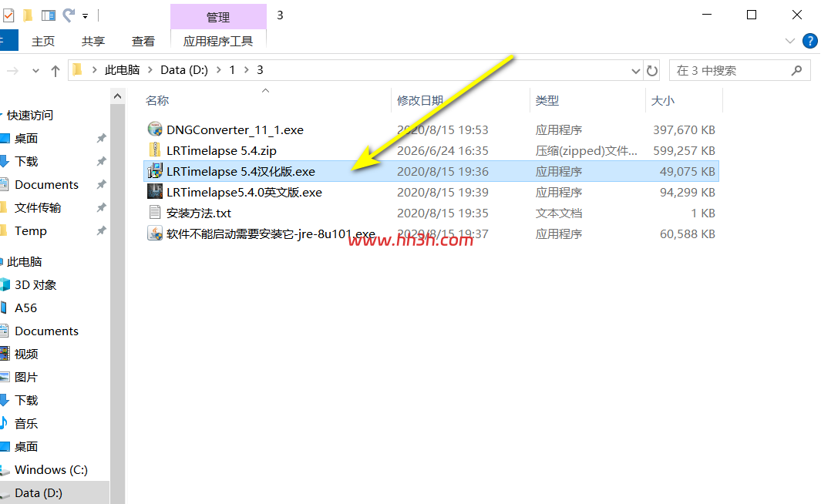821x504 pixels.
Task: Click the search magnifier icon
Action: pos(797,70)
